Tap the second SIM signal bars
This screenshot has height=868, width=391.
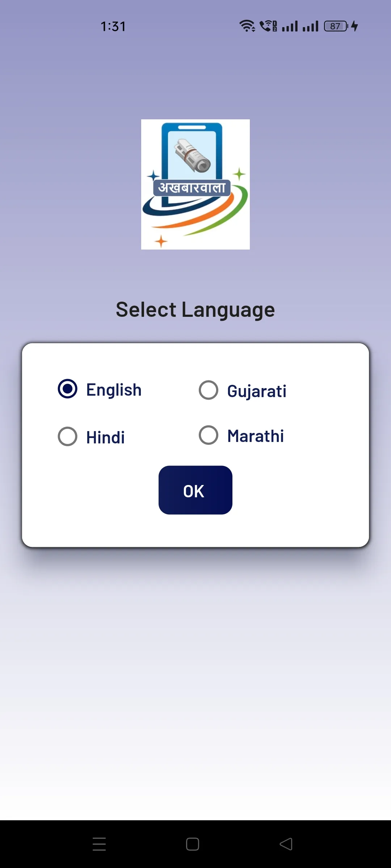pos(311,26)
